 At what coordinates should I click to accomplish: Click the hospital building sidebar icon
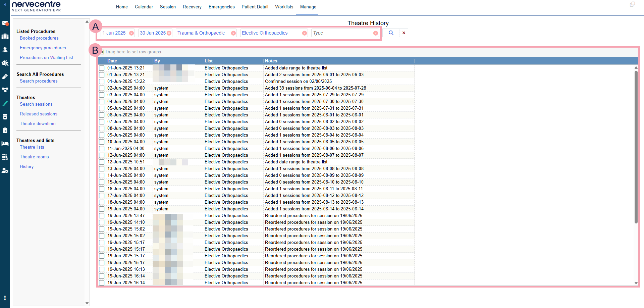[x=5, y=36]
